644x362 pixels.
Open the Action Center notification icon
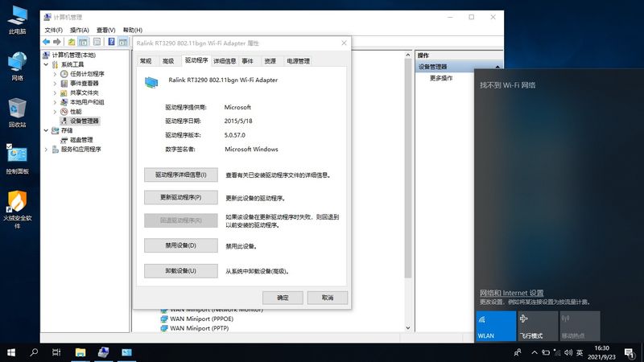pyautogui.click(x=630, y=352)
